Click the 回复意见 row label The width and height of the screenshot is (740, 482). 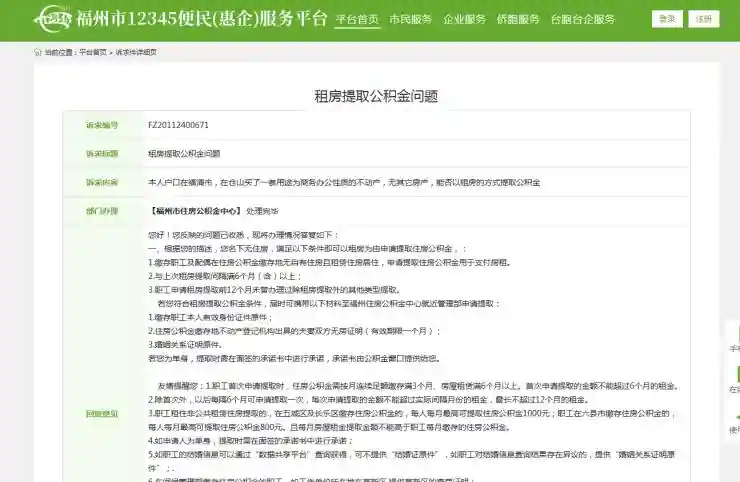click(101, 412)
